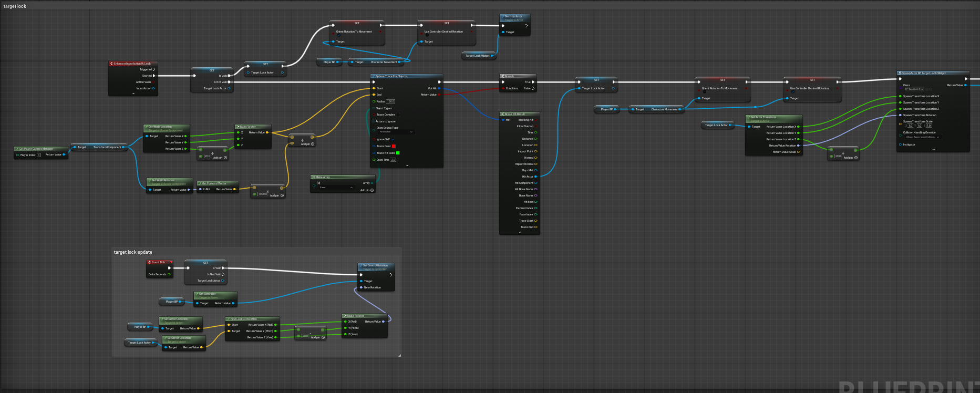Click Add pin on add node below Get Actor Transform
The width and height of the screenshot is (980, 393).
(x=850, y=158)
